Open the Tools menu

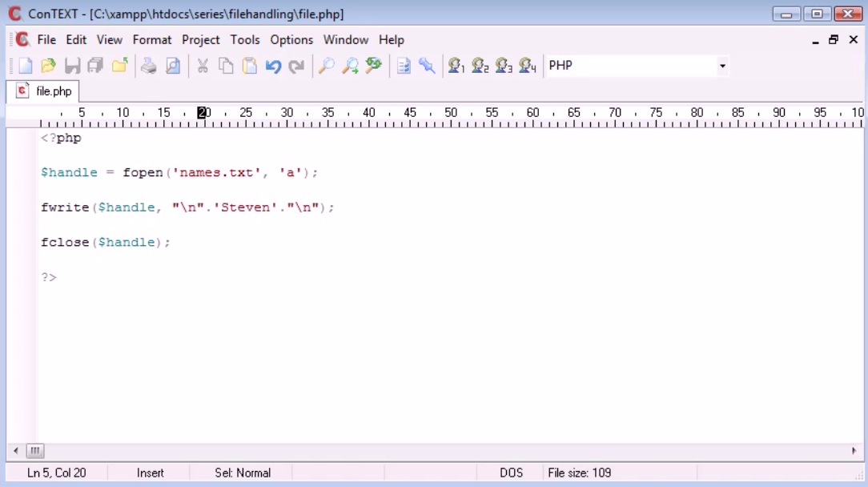245,40
